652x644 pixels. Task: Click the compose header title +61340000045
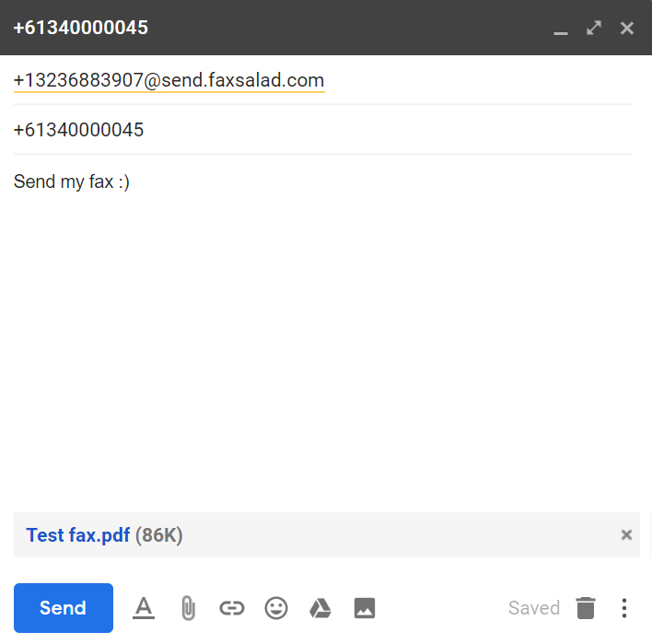click(81, 28)
